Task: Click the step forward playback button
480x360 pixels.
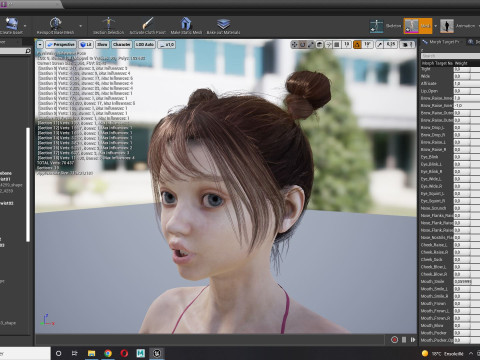Action: pyautogui.click(x=413, y=340)
